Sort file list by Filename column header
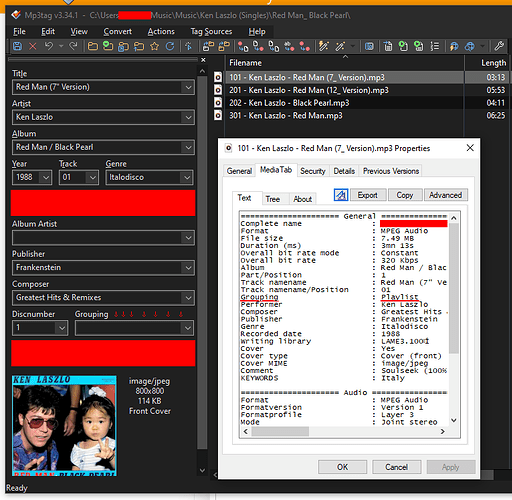The width and height of the screenshot is (512, 500). click(344, 63)
